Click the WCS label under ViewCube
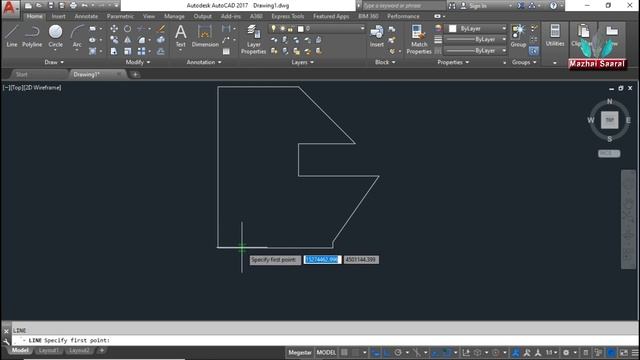This screenshot has height=360, width=640. click(x=609, y=153)
